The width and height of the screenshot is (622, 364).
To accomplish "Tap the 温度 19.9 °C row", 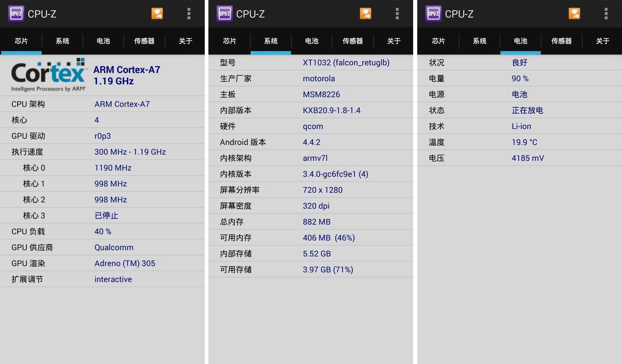I will point(520,142).
